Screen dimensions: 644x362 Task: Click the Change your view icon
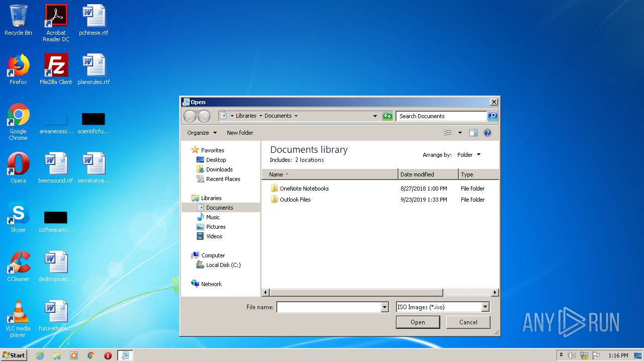[x=448, y=133]
